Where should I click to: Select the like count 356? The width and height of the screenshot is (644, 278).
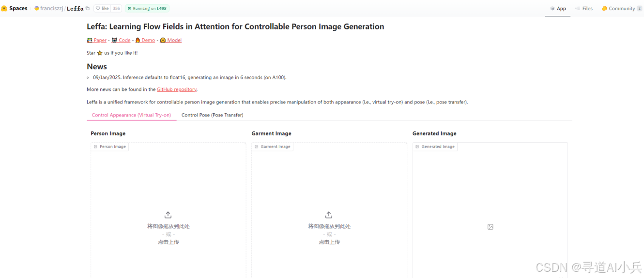pos(116,8)
